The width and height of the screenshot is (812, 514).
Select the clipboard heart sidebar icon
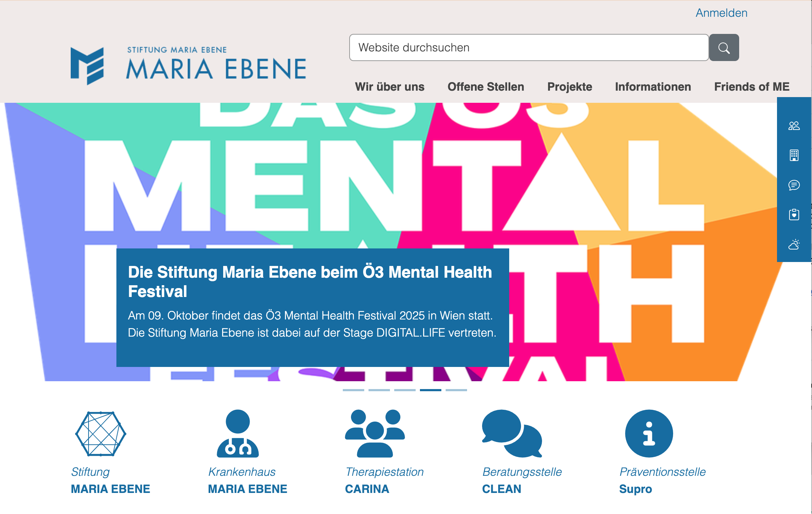(x=794, y=215)
